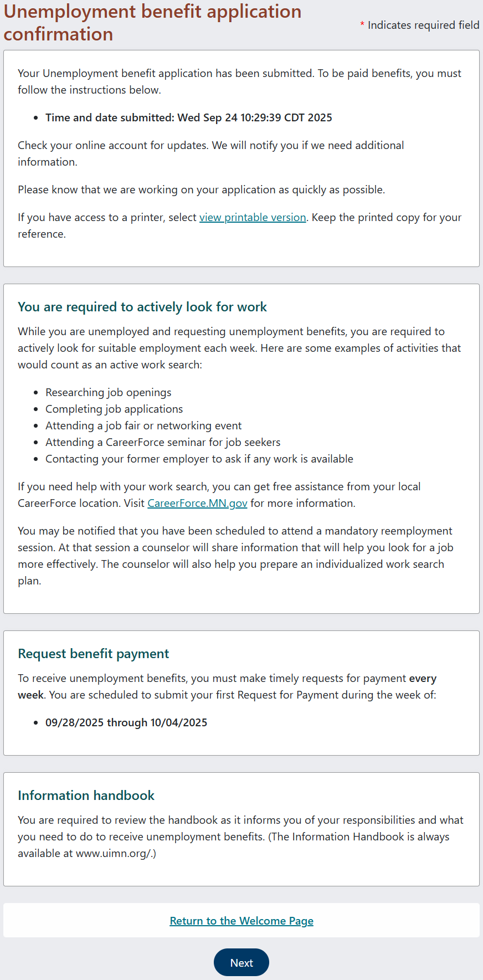
Task: Click the Information handbook heading
Action: pos(86,795)
